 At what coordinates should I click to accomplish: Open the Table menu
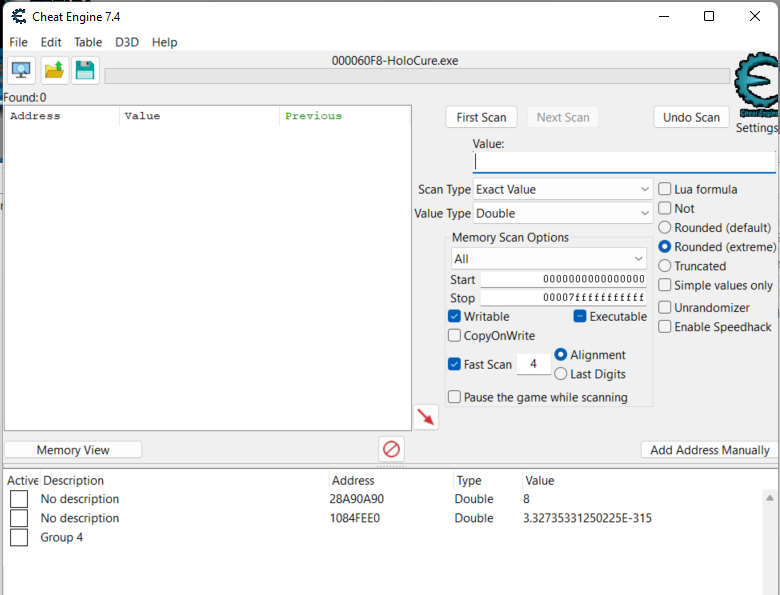point(88,42)
